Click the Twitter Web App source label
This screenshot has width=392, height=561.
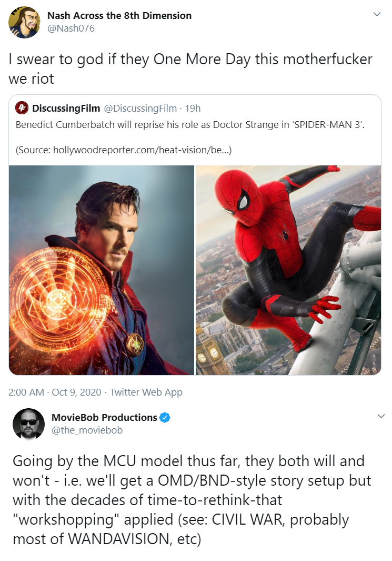[146, 392]
